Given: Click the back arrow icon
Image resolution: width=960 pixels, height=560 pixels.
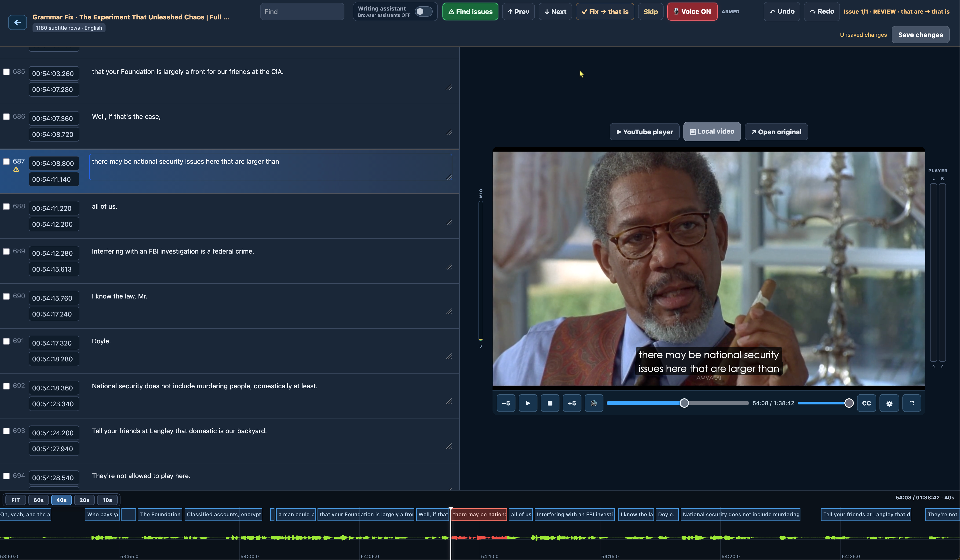Looking at the screenshot, I should [x=18, y=22].
